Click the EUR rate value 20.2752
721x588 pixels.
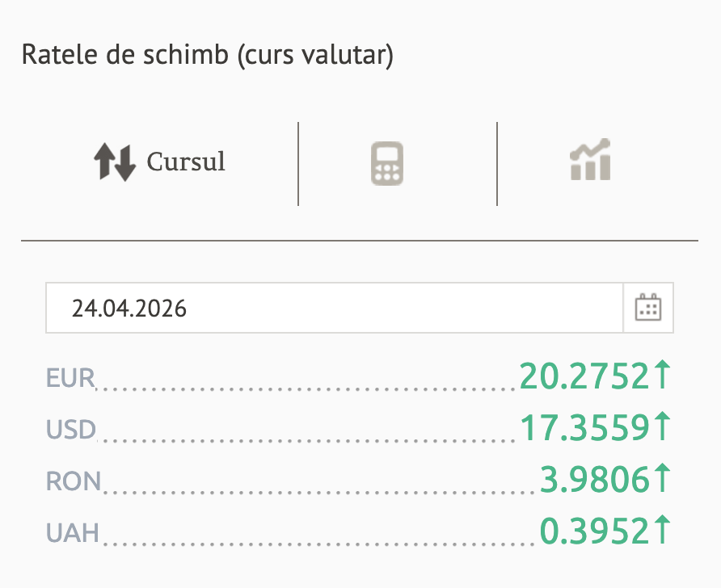coord(584,376)
